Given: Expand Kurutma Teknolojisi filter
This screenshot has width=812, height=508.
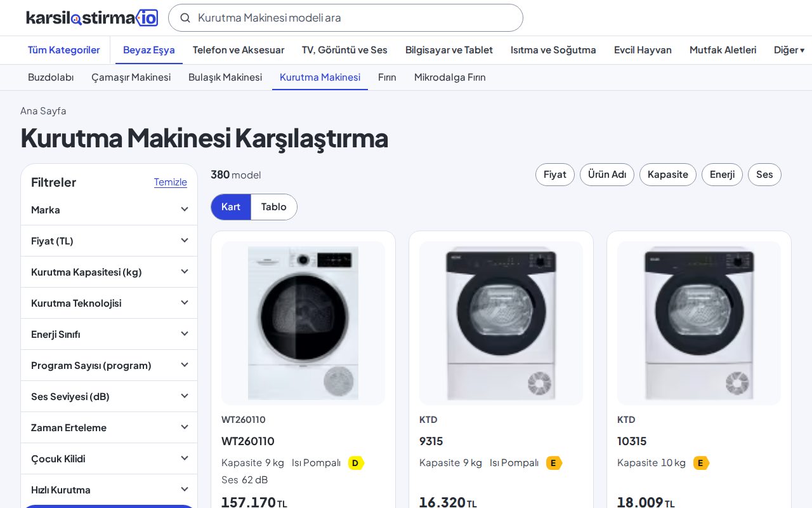Looking at the screenshot, I should click(109, 303).
